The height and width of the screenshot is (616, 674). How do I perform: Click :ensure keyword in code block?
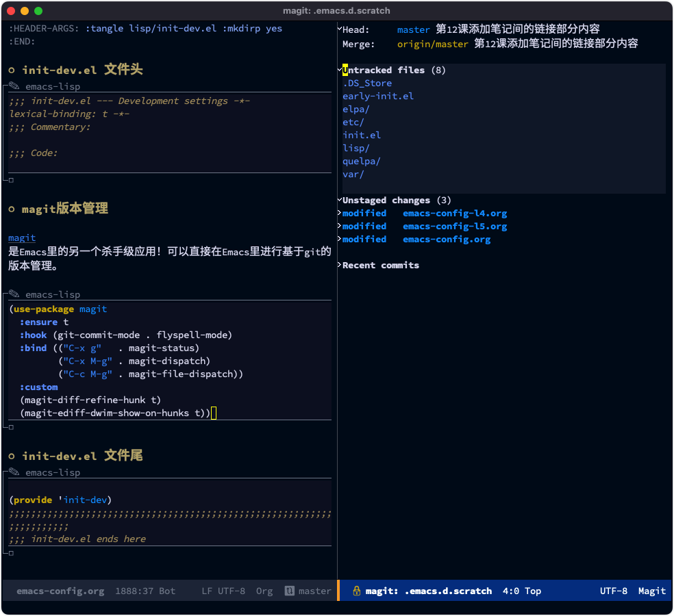point(38,322)
